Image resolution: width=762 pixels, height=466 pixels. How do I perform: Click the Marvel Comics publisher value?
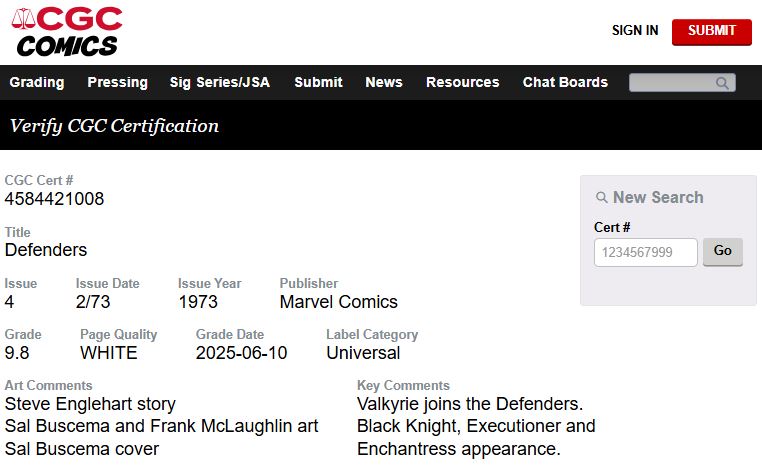pyautogui.click(x=338, y=302)
